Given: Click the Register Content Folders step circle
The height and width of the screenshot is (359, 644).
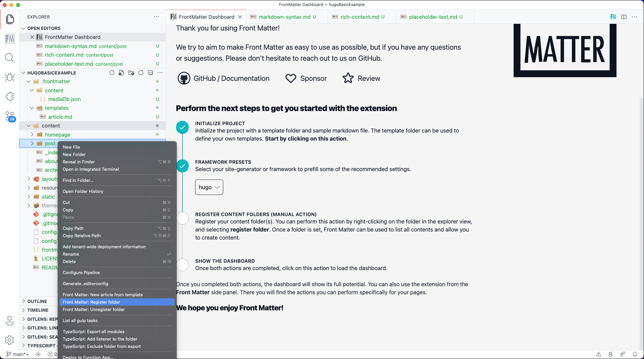Looking at the screenshot, I should pos(182,218).
